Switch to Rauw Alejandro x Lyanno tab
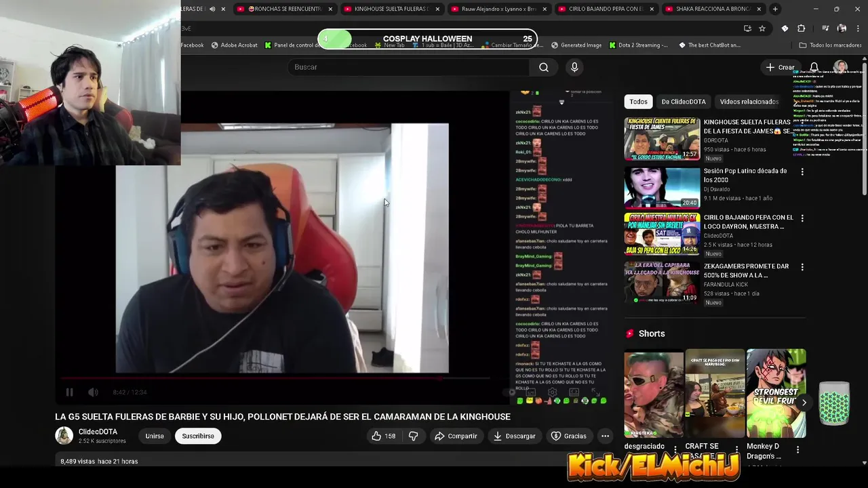The height and width of the screenshot is (488, 868). coord(498,9)
